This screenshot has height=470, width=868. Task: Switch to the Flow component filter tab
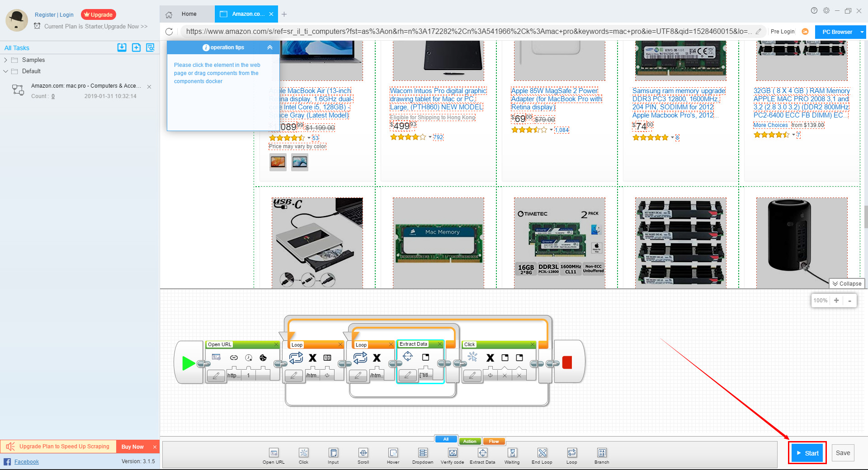[x=494, y=442]
